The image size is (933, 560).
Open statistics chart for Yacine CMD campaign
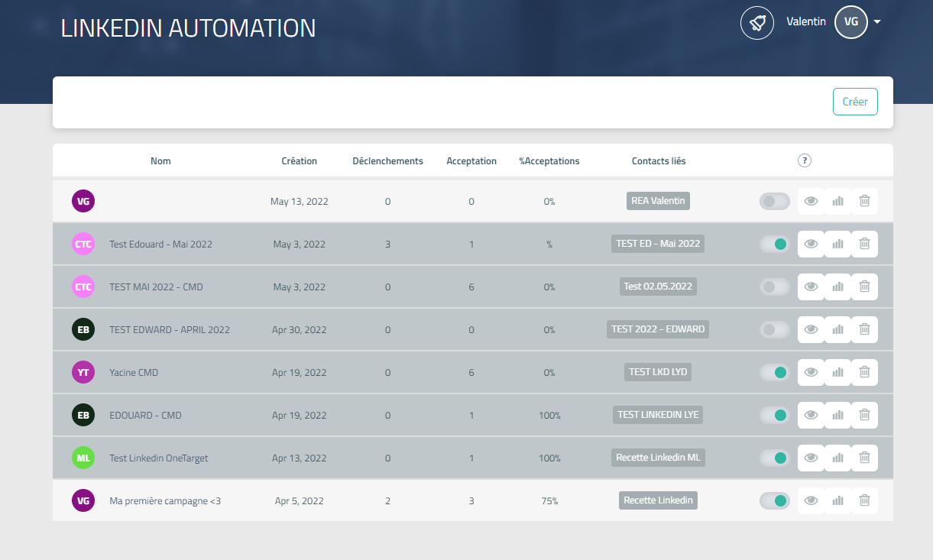coord(837,372)
